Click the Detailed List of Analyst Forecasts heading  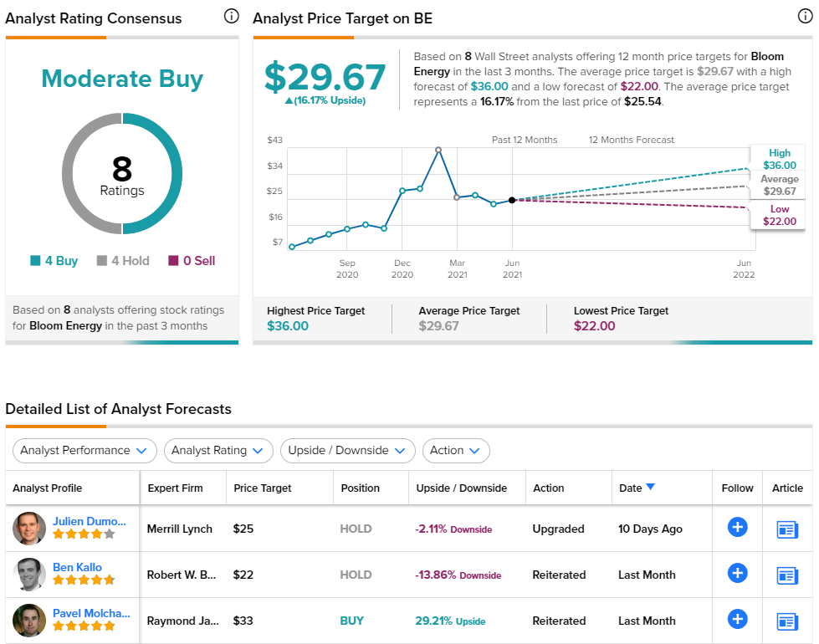coord(119,408)
